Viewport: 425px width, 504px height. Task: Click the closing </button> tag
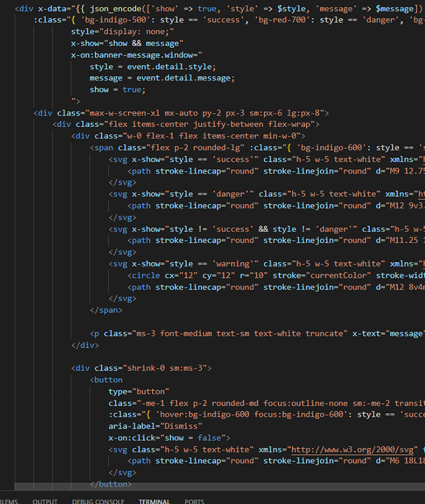[x=110, y=484]
